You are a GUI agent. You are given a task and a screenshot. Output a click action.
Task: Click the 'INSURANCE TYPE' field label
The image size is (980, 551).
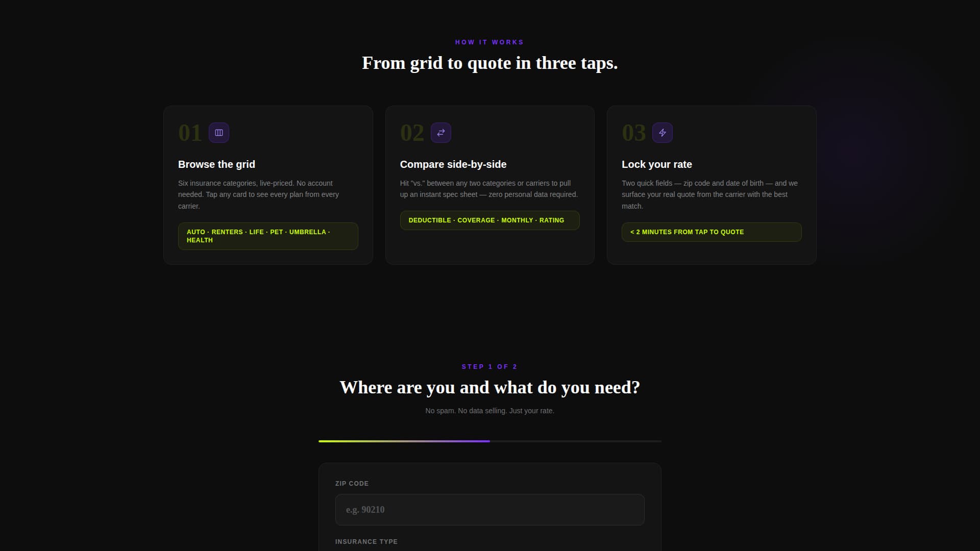(x=366, y=541)
